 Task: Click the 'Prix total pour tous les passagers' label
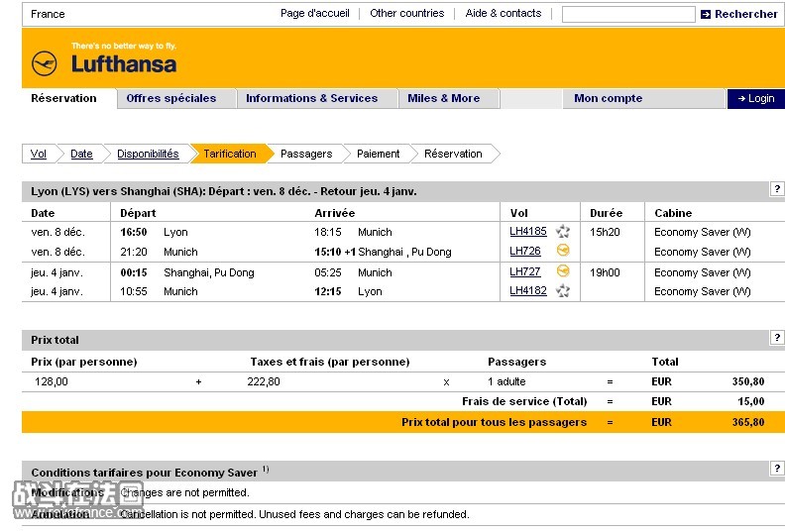[x=494, y=422]
